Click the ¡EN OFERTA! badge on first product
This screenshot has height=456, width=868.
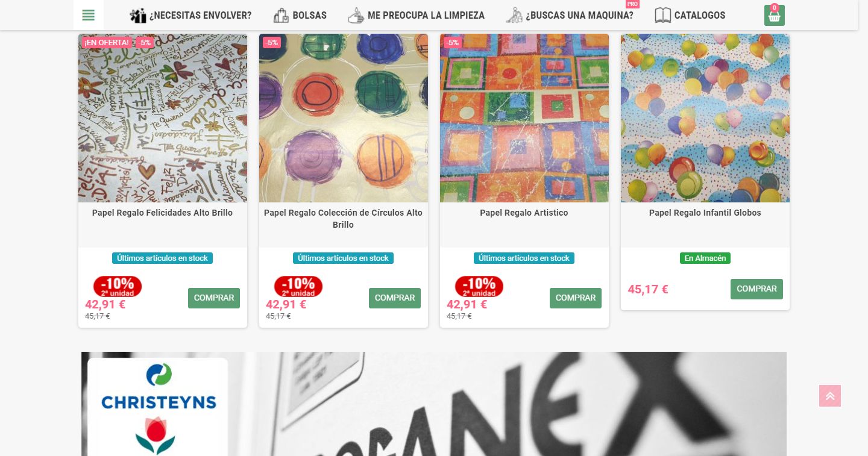(107, 42)
